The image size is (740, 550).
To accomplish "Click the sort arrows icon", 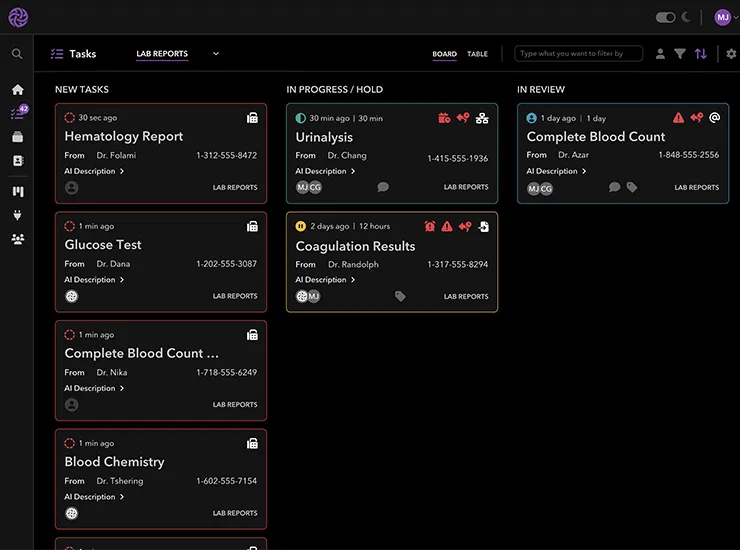I will click(700, 54).
